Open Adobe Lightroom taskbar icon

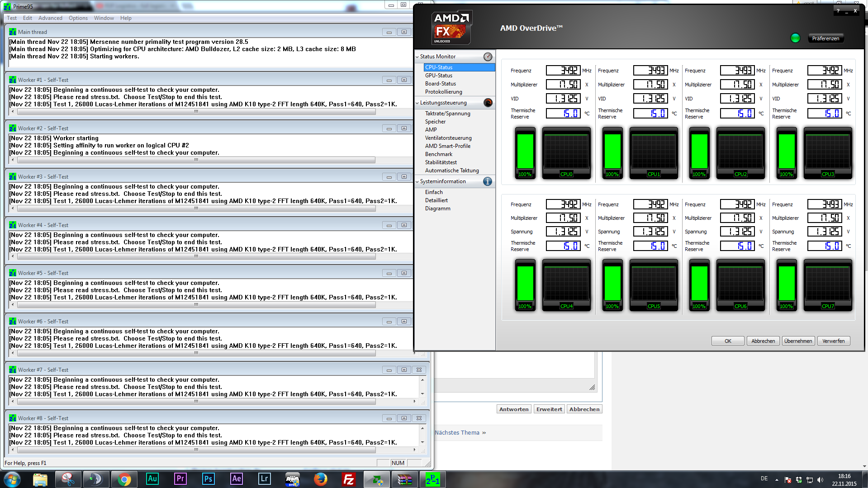pyautogui.click(x=264, y=479)
